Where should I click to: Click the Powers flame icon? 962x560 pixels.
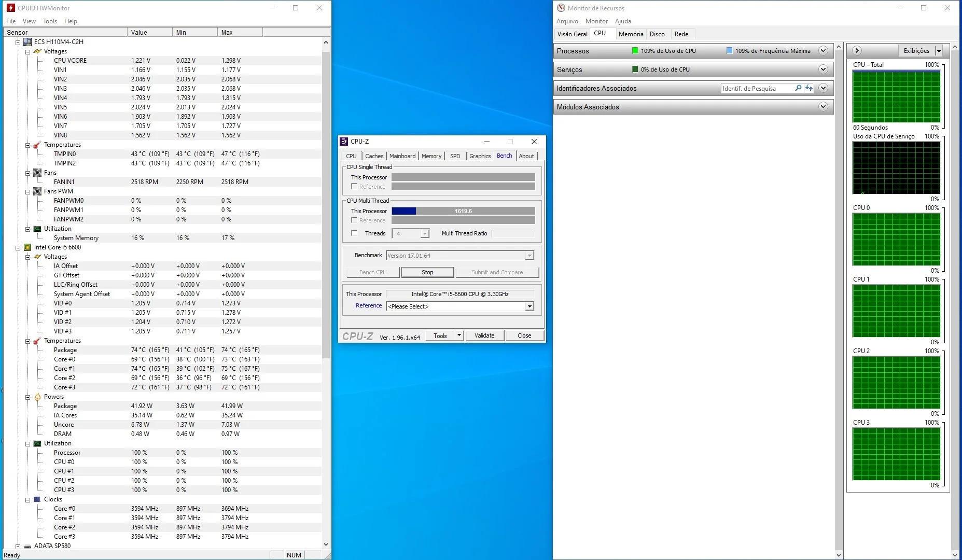point(37,397)
